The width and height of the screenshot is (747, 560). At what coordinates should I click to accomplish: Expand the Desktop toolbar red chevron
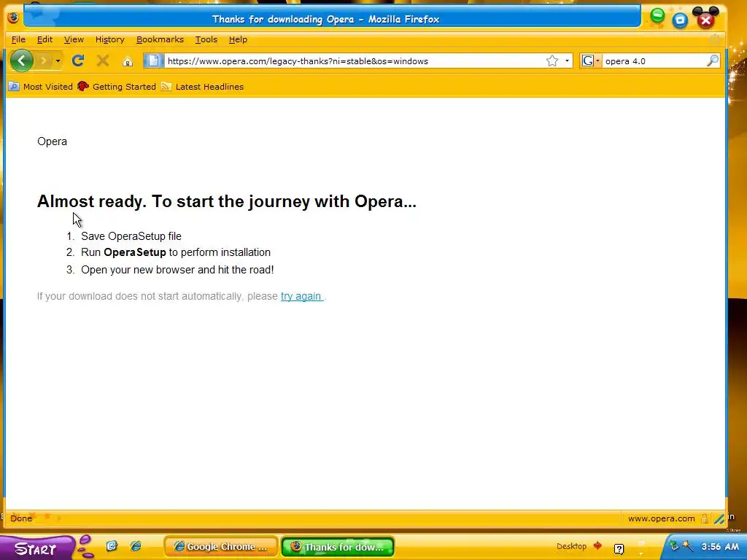(x=597, y=545)
